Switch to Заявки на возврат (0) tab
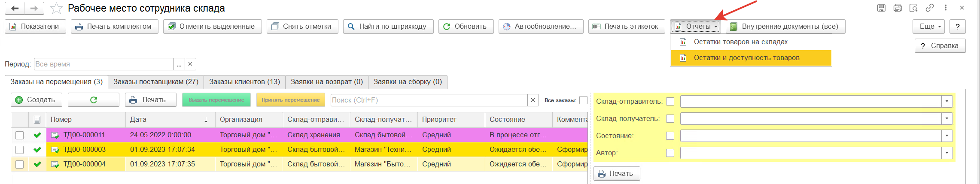This screenshot has width=980, height=184. 327,81
